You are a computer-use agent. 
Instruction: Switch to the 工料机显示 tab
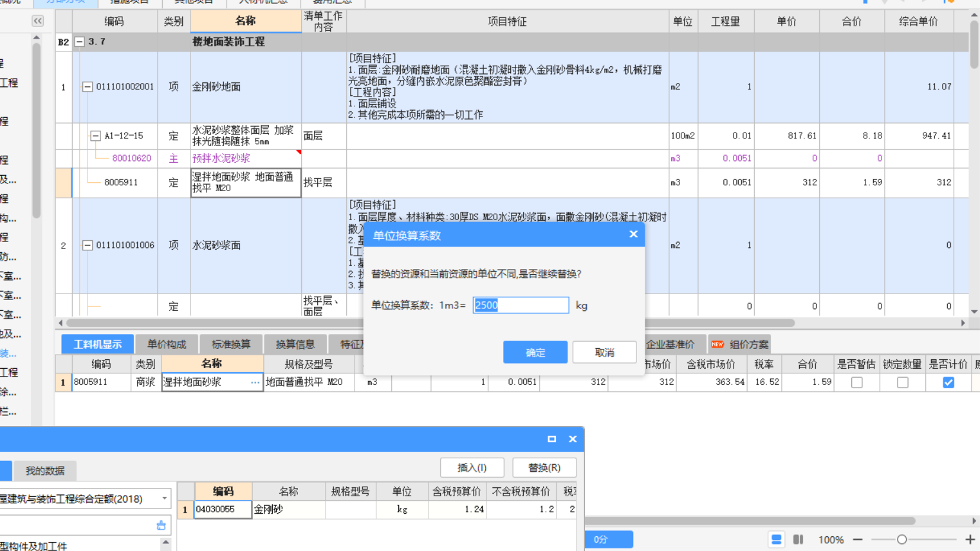point(97,344)
